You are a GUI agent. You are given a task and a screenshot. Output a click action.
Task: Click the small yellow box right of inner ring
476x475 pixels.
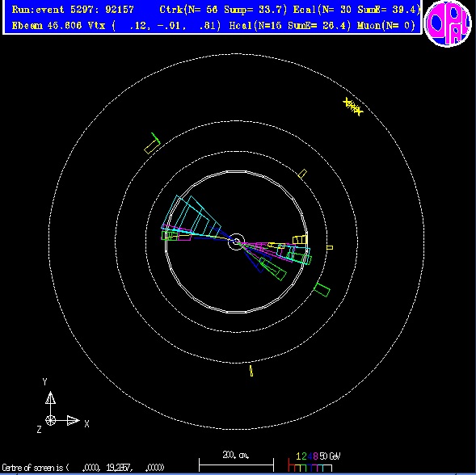coord(330,248)
